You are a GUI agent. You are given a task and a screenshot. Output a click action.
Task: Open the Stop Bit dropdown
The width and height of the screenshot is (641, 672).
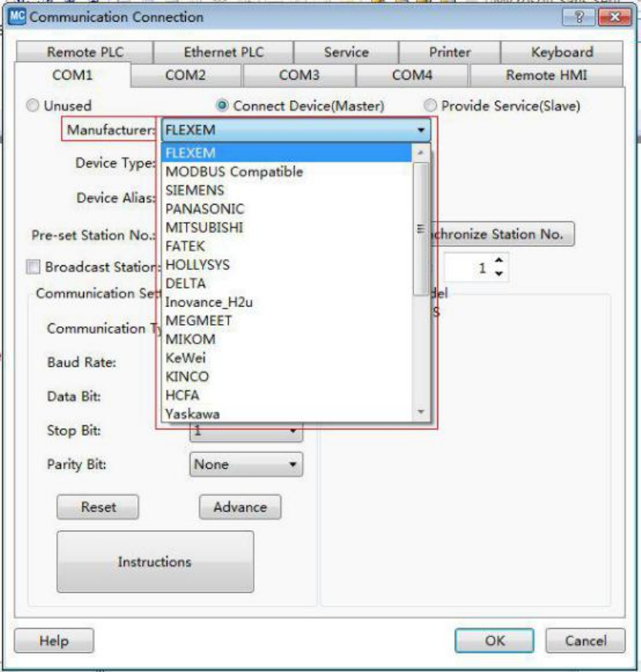[x=246, y=432]
